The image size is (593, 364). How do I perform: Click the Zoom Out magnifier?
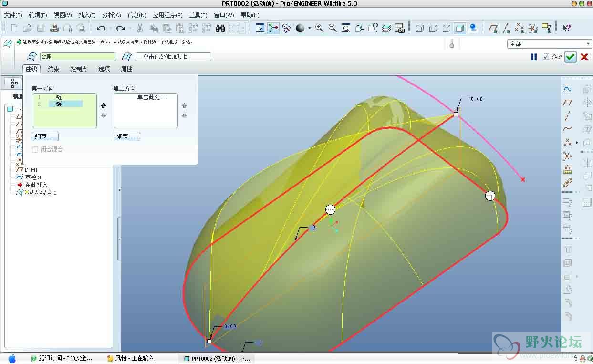click(333, 28)
